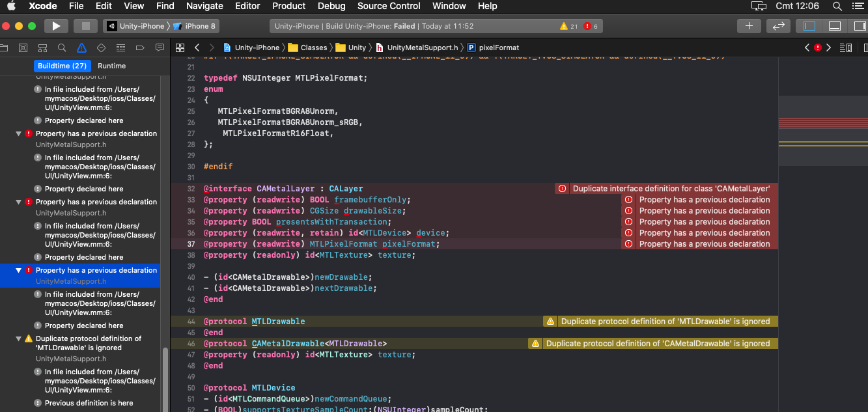This screenshot has width=868, height=412.
Task: Choose the iPhone 8 run destination
Action: [x=195, y=26]
